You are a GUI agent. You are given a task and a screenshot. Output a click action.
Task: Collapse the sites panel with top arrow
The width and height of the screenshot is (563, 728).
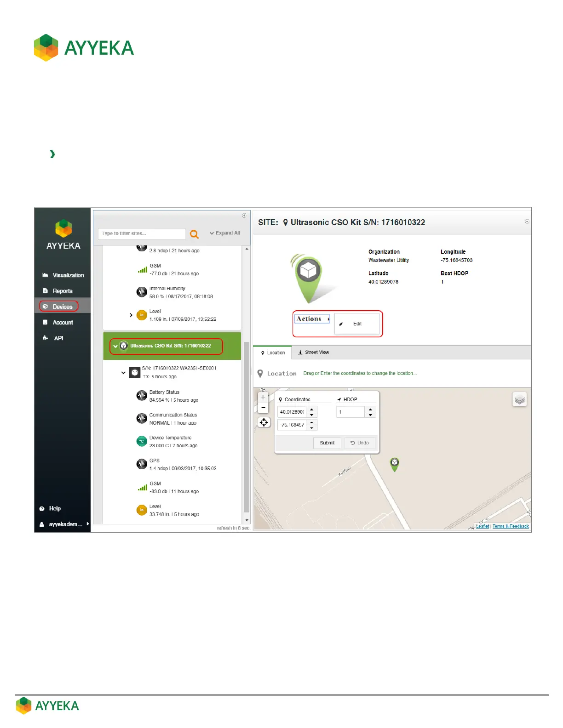244,216
